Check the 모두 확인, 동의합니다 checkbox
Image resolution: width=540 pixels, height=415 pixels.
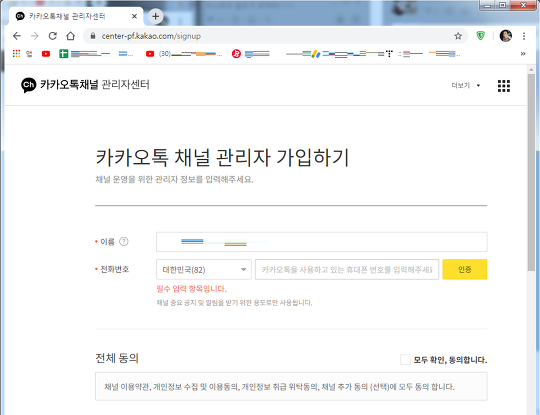click(x=405, y=360)
